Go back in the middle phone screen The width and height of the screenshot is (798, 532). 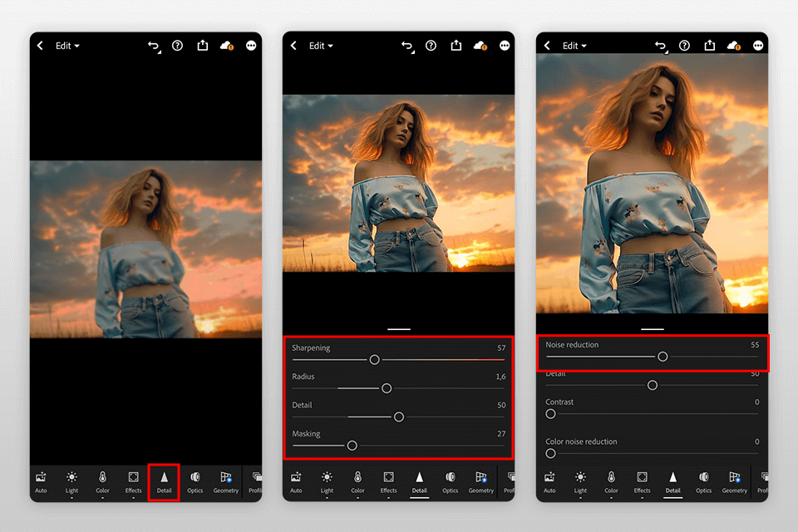293,46
